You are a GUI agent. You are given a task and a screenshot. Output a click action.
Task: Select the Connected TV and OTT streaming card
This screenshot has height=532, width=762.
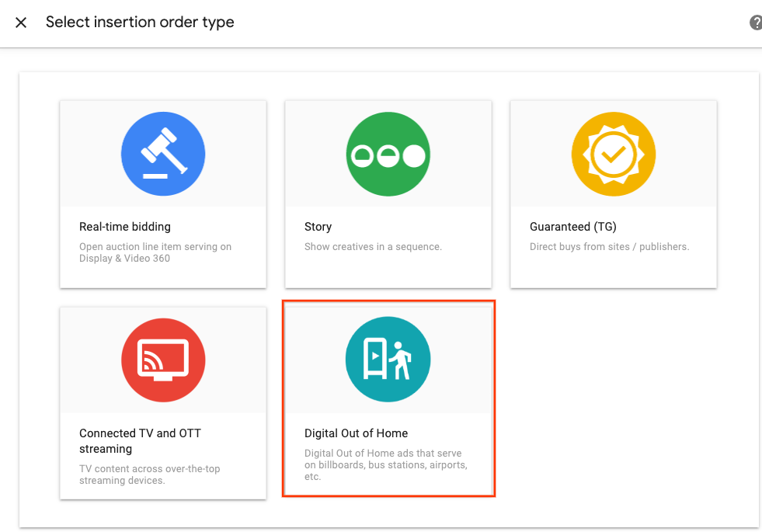coord(162,400)
